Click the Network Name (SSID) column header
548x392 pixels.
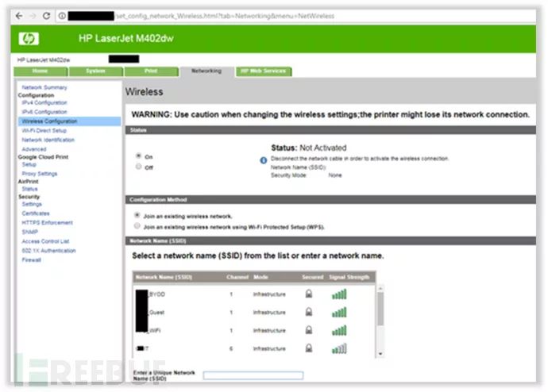[x=164, y=277]
